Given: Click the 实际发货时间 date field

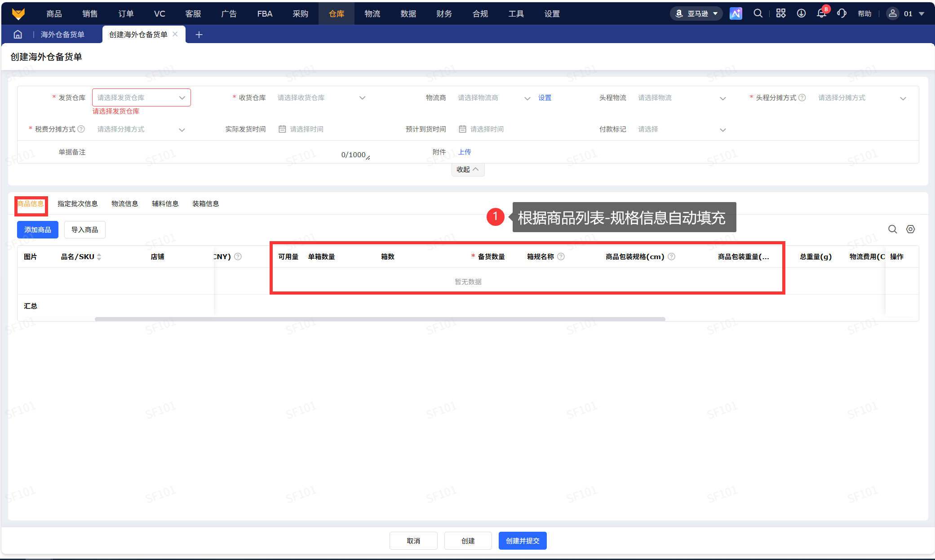Looking at the screenshot, I should pyautogui.click(x=322, y=129).
